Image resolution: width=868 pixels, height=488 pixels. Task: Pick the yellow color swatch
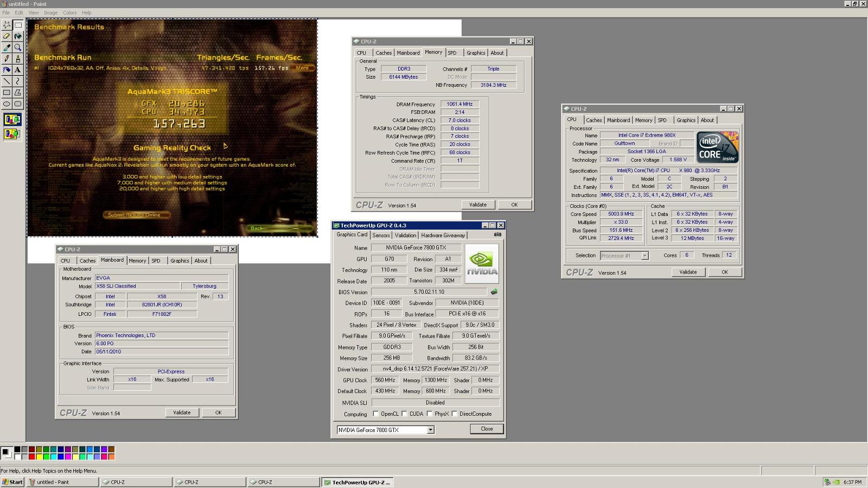click(39, 457)
